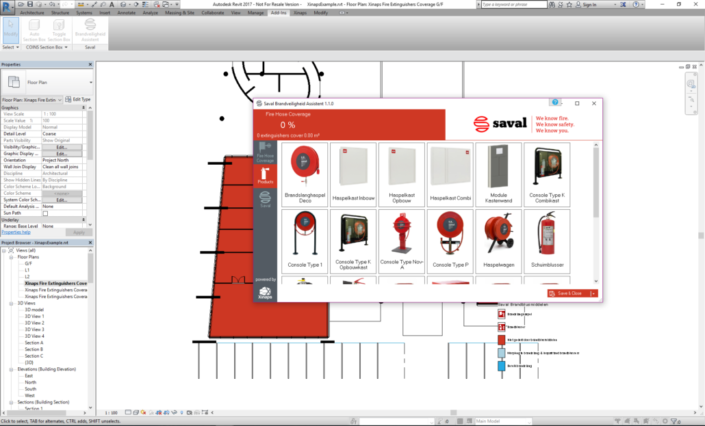Collapse the Underlay properties group
This screenshot has height=426, width=705.
coord(83,220)
